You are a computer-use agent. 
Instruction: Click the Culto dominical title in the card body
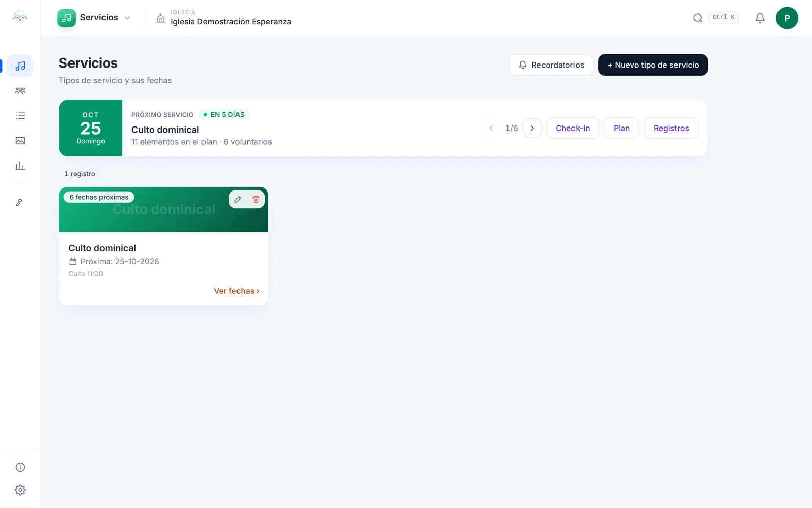click(x=102, y=248)
